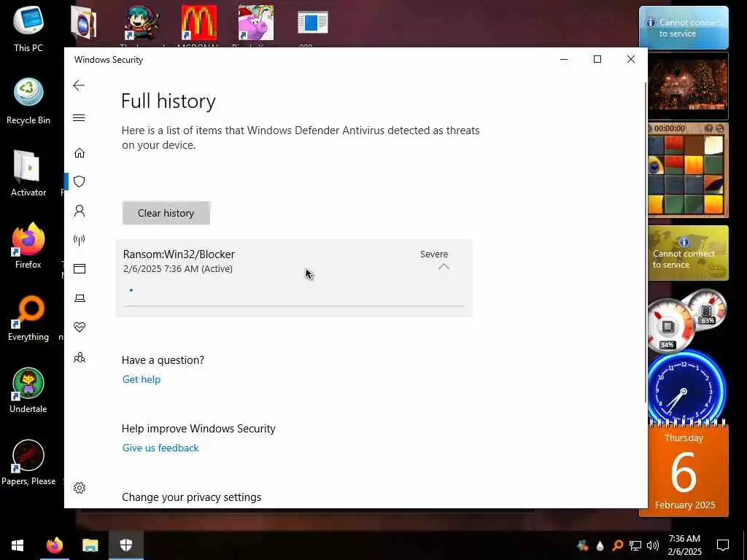Open the network status tray icon
The width and height of the screenshot is (747, 560).
point(635,545)
